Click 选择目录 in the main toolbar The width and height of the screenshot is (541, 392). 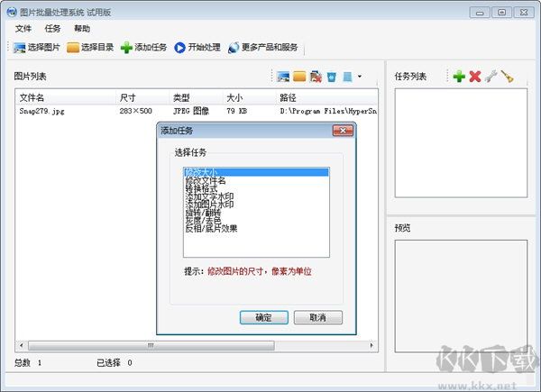90,47
